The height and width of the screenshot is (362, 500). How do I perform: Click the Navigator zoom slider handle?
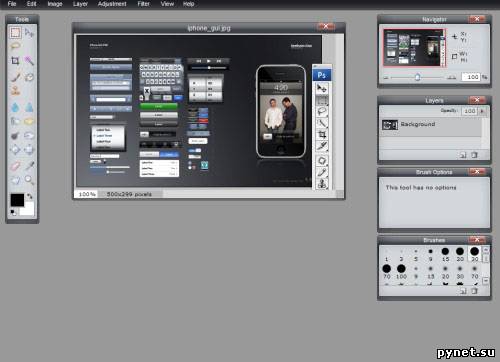pos(418,77)
